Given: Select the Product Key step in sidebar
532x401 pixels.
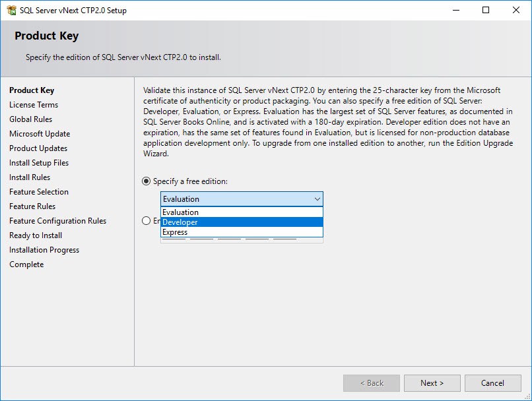Looking at the screenshot, I should point(32,90).
